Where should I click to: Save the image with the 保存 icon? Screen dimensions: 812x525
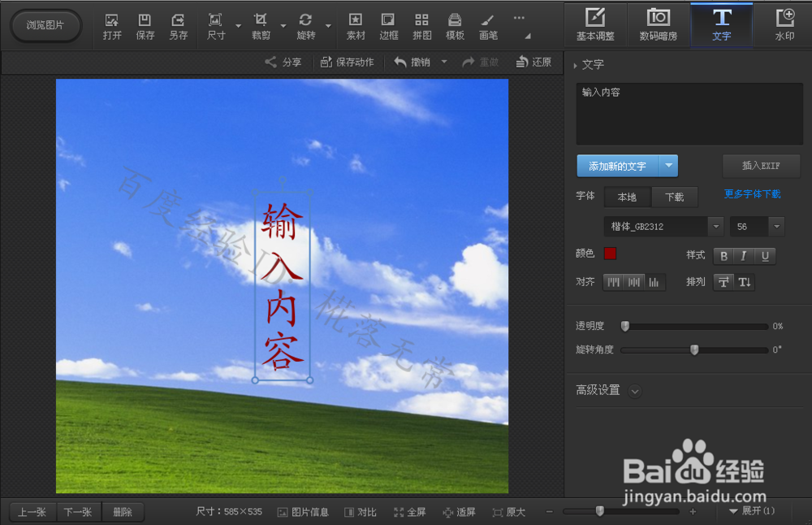(145, 27)
